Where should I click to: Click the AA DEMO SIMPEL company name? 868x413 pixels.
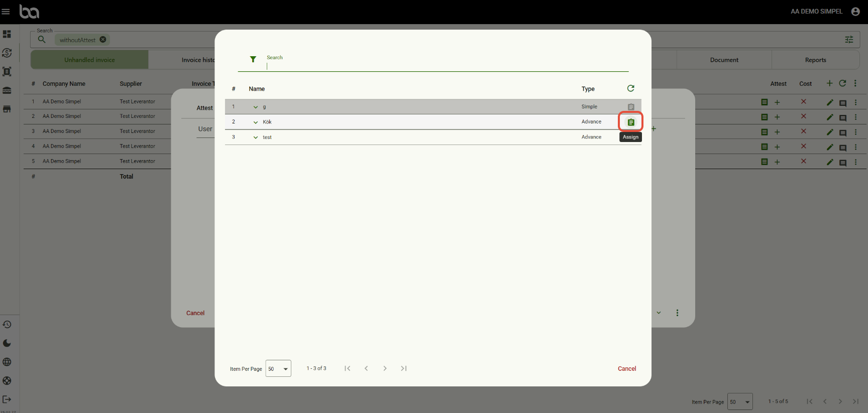pyautogui.click(x=817, y=12)
